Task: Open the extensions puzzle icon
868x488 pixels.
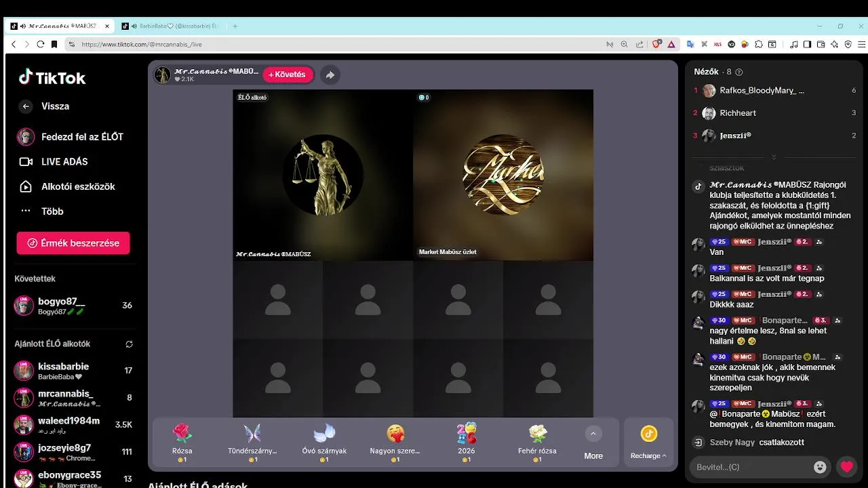Action: [x=759, y=44]
